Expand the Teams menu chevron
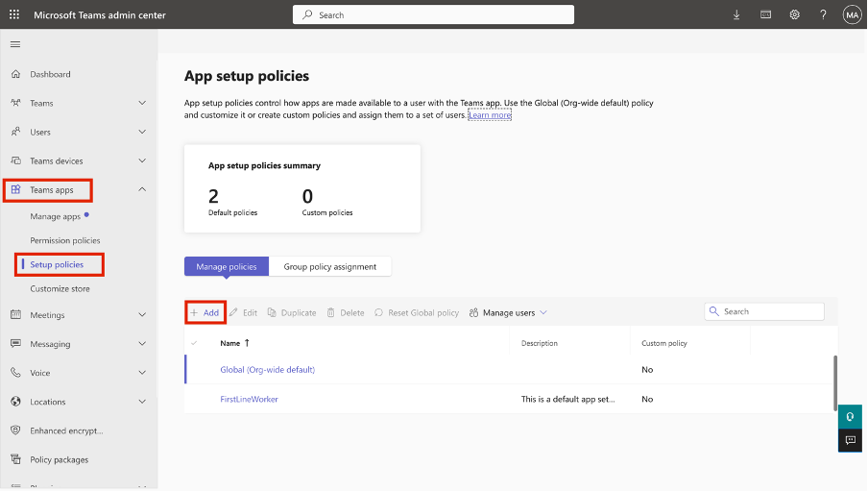 [x=142, y=103]
